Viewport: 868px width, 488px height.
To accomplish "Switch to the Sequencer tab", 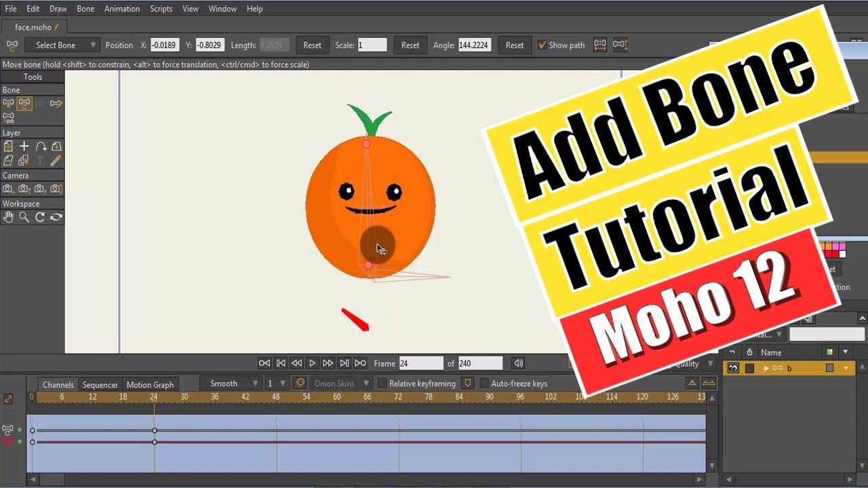I will click(x=100, y=384).
